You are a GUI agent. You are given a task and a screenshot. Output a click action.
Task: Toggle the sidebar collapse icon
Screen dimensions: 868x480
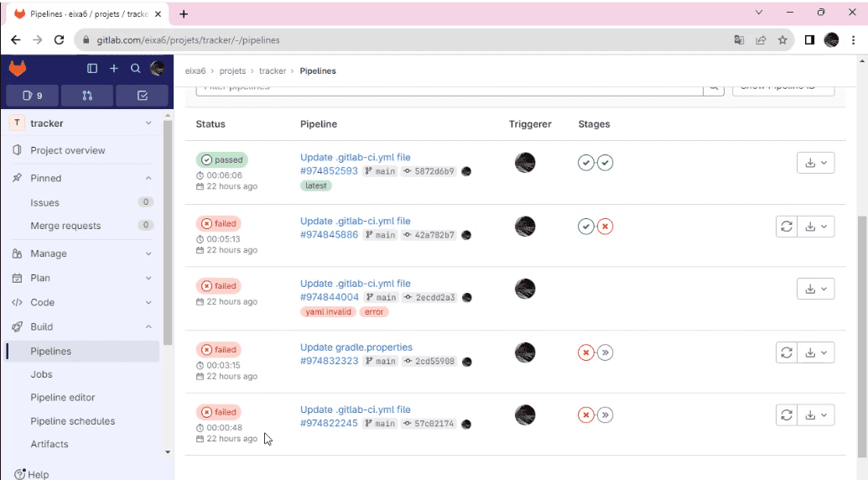click(x=92, y=69)
